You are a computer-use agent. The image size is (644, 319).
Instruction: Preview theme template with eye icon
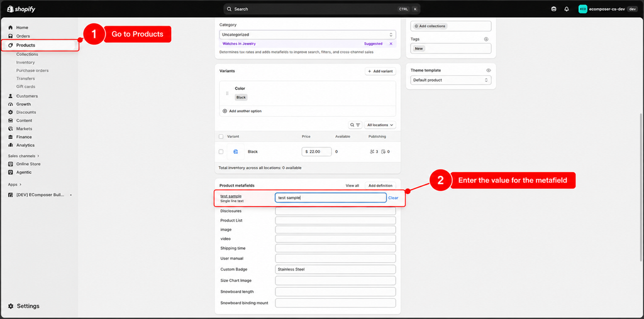pos(488,70)
